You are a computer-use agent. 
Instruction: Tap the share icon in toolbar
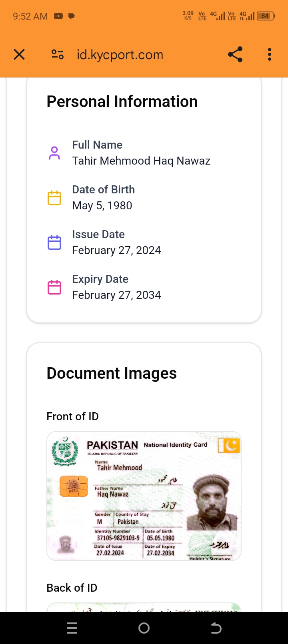point(235,54)
